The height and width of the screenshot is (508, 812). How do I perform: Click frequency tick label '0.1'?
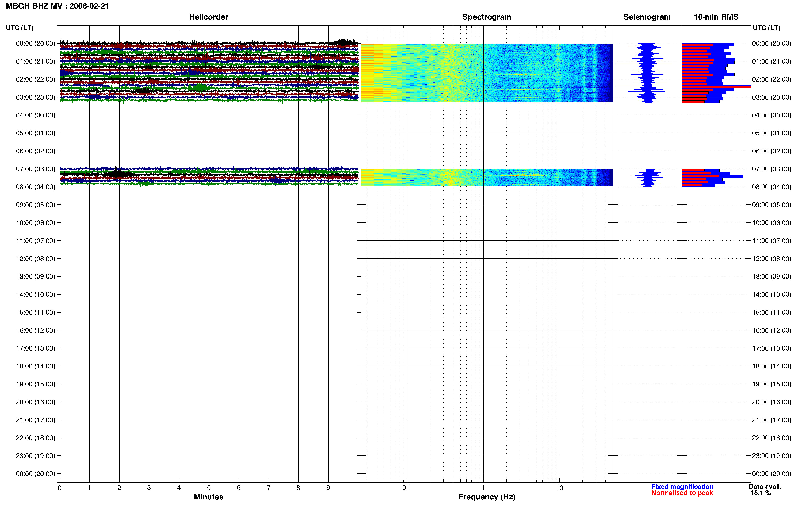(407, 488)
